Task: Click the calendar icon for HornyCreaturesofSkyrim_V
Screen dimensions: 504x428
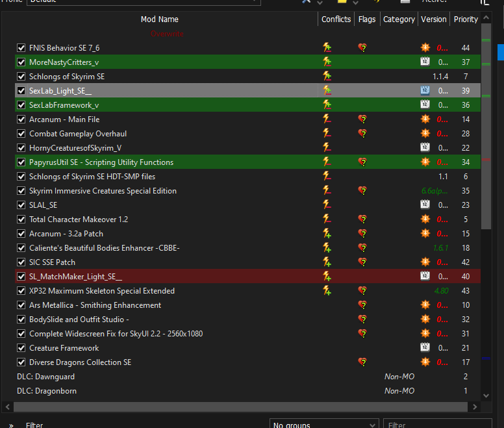Action: click(425, 147)
